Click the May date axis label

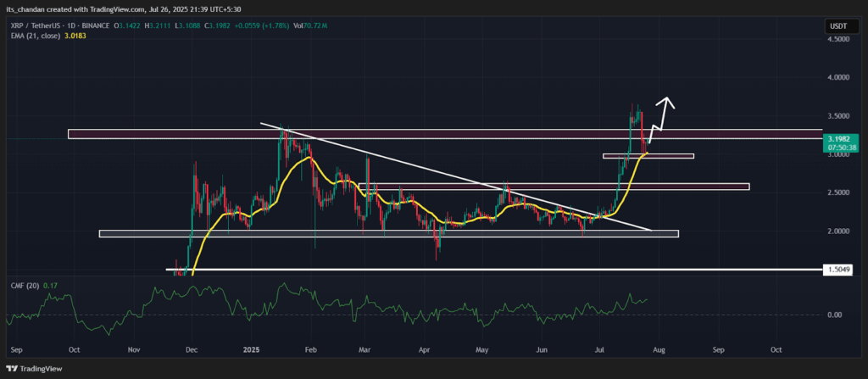tap(482, 350)
